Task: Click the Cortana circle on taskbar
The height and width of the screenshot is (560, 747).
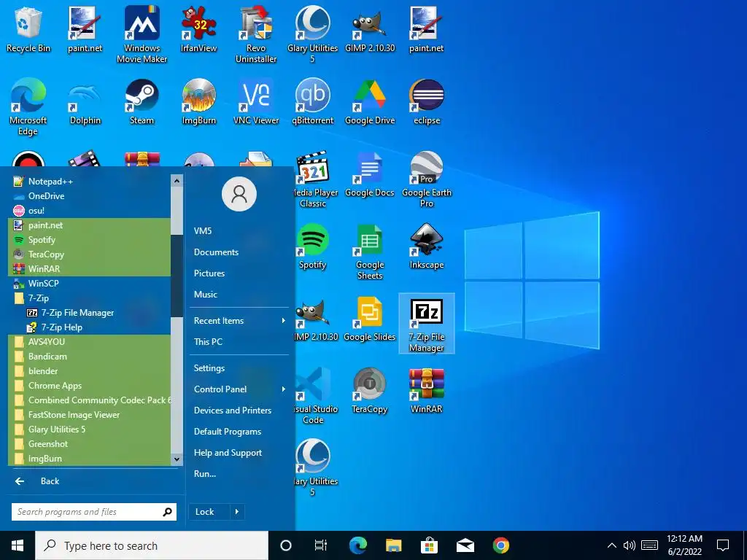Action: click(286, 545)
